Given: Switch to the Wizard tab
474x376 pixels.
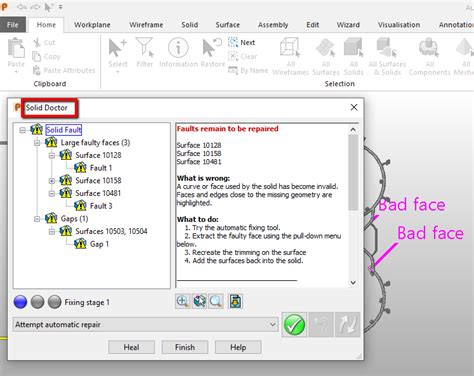Looking at the screenshot, I should (348, 25).
